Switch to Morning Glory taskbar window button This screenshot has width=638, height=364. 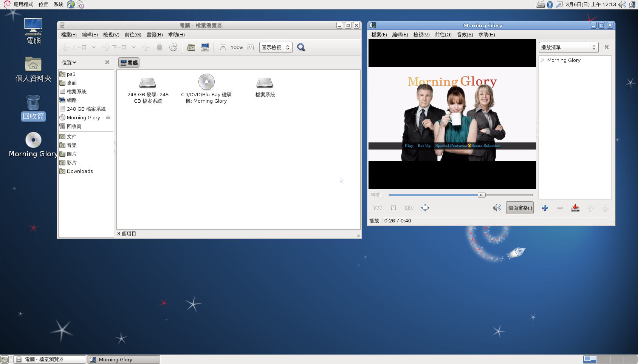click(124, 359)
